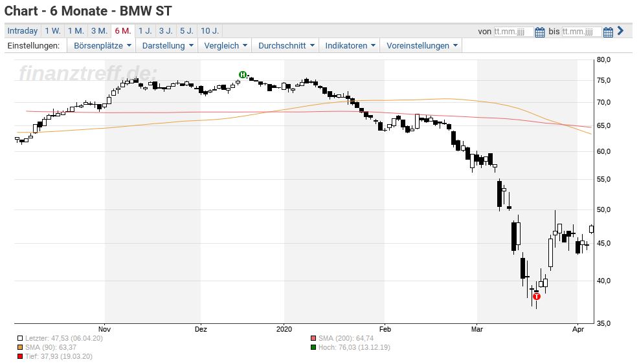
Task: Select the 6 M. time range tab
Action: tap(122, 31)
